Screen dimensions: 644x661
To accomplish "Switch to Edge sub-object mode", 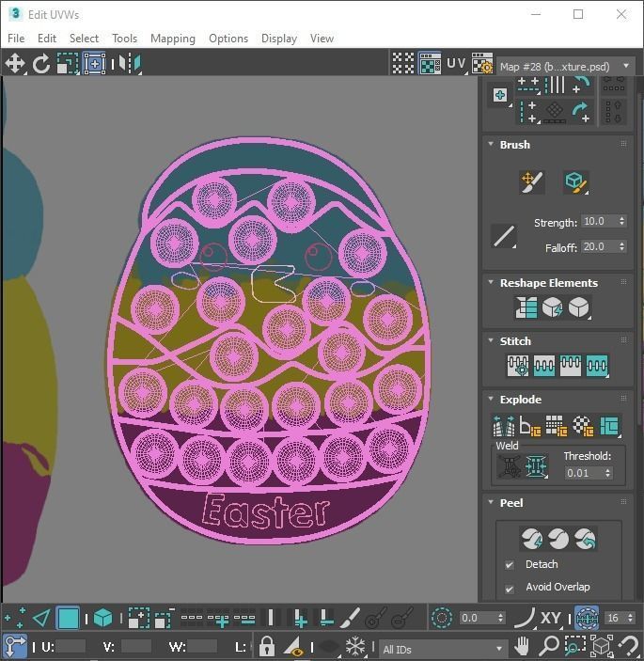I will [x=41, y=618].
